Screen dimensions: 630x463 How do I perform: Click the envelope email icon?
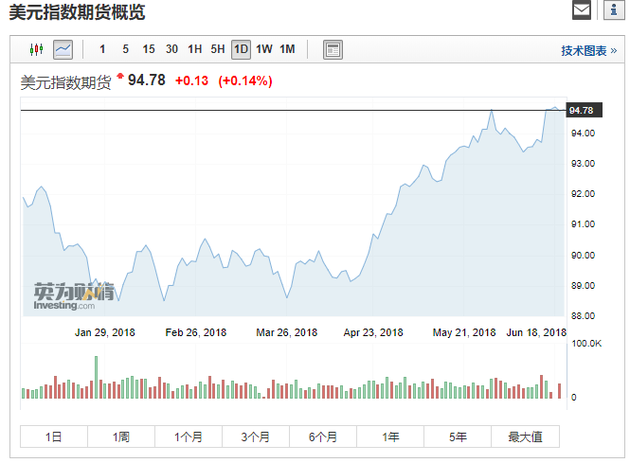tap(581, 11)
